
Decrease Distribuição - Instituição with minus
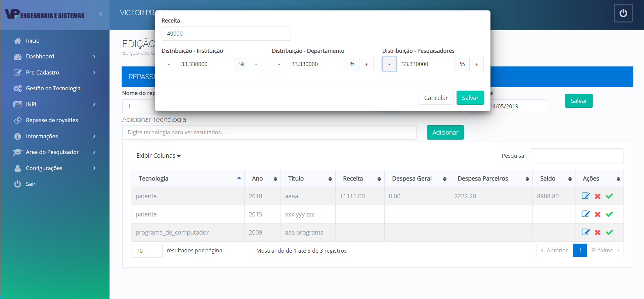click(169, 64)
